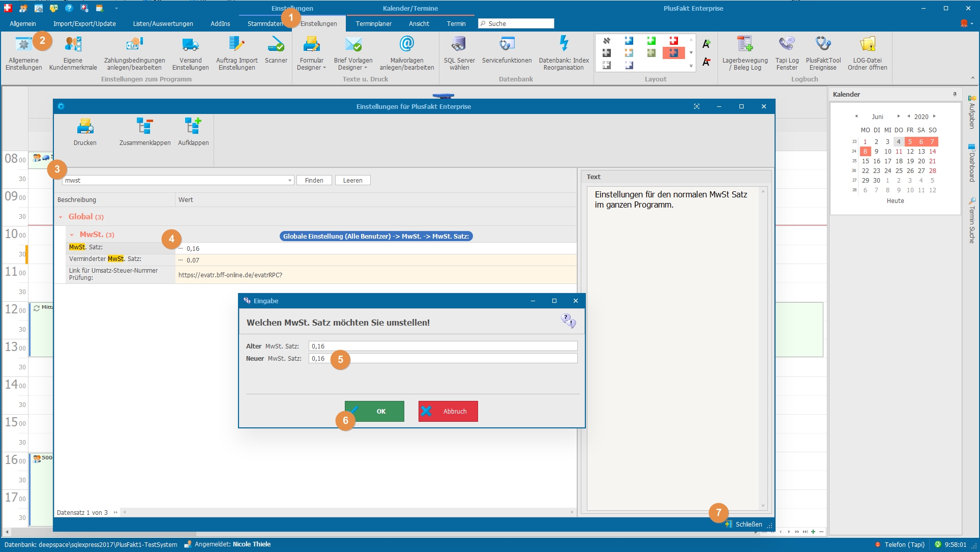Open Lagerbewegung / Beleg Log

pos(745,53)
